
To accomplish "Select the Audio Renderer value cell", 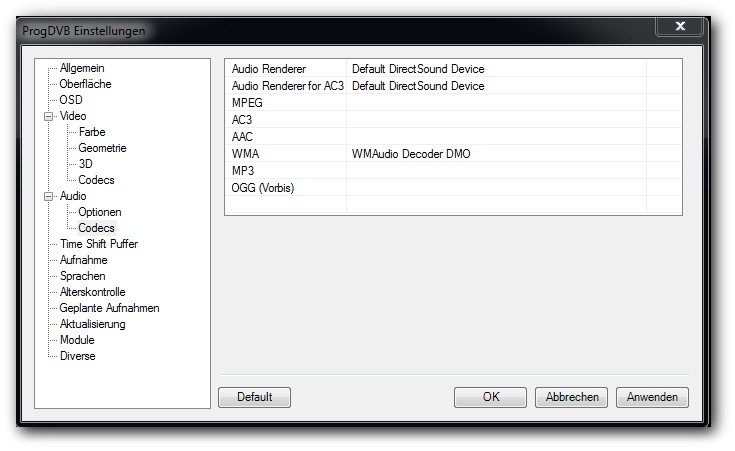I will pyautogui.click(x=495, y=69).
